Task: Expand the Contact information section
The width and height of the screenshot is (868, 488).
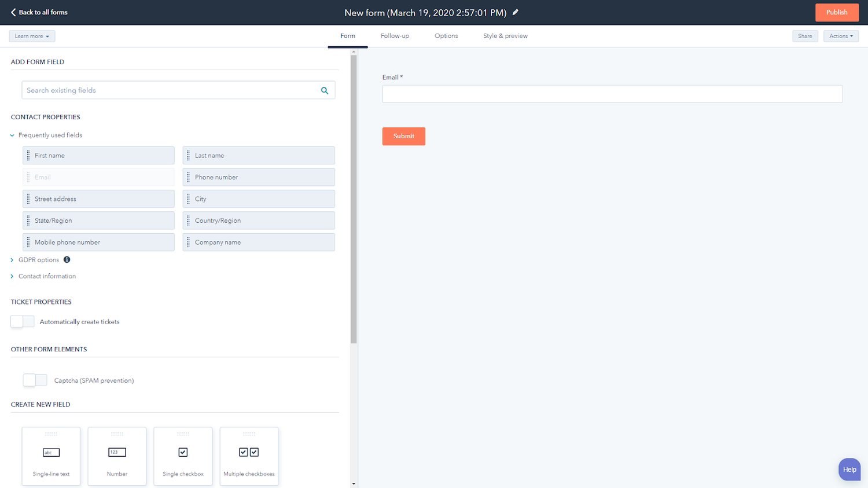Action: coord(12,276)
